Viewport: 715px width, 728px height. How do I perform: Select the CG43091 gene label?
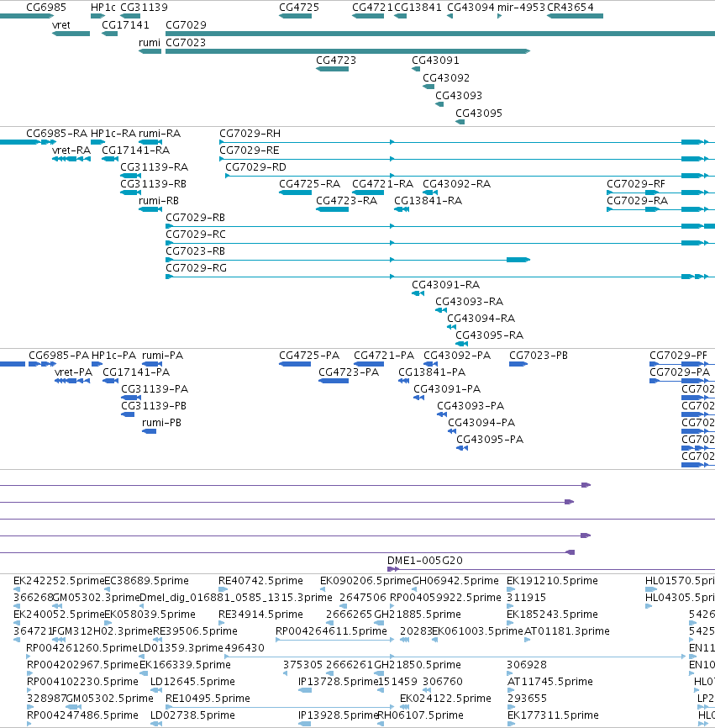pyautogui.click(x=435, y=61)
